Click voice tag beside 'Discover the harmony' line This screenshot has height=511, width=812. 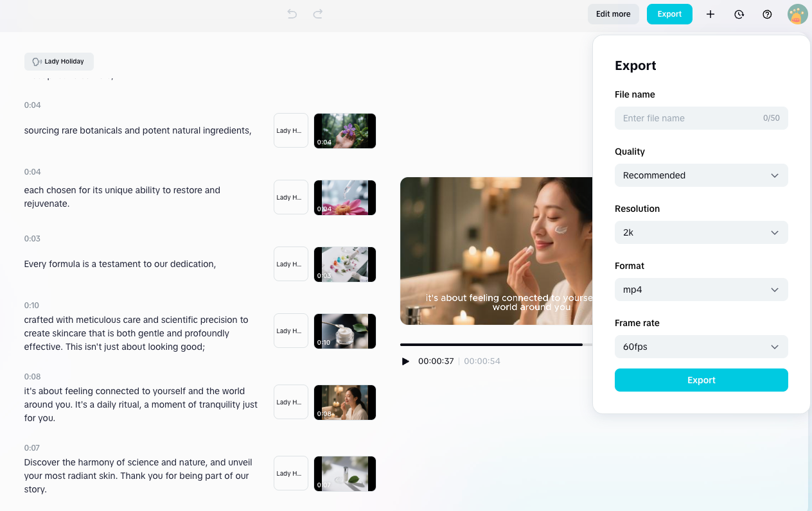[291, 473]
